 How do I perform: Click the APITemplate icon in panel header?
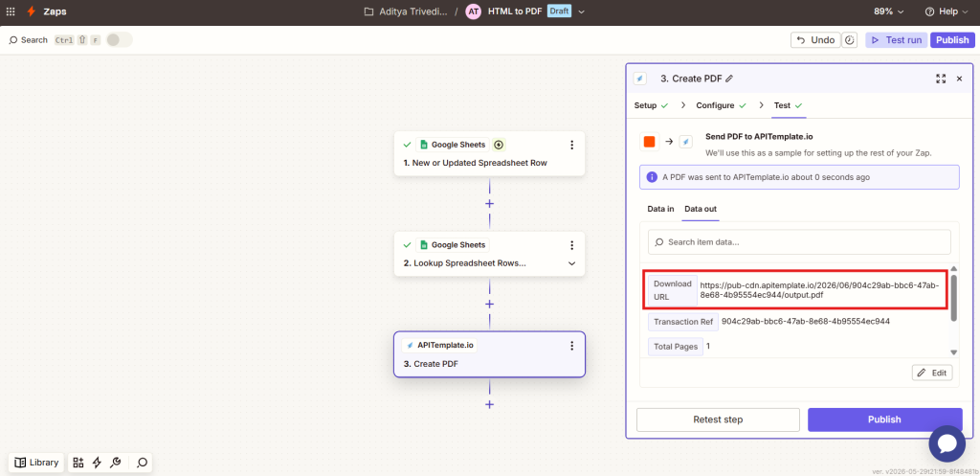point(640,79)
